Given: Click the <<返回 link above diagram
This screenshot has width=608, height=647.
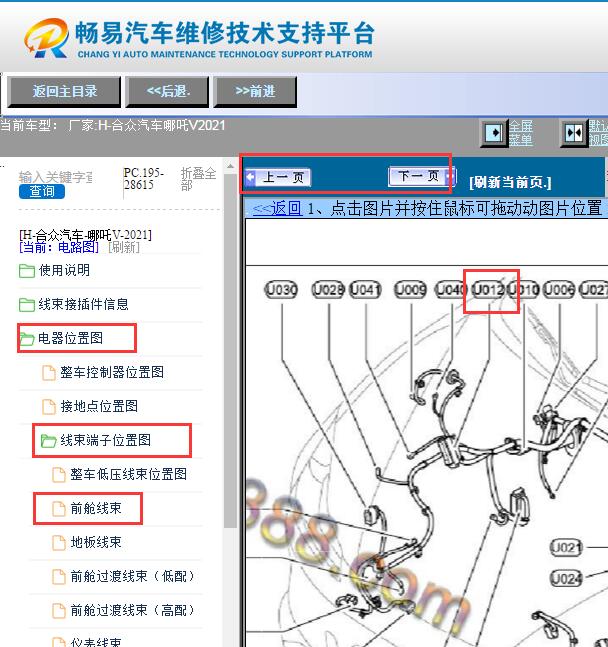Looking at the screenshot, I should tap(277, 208).
